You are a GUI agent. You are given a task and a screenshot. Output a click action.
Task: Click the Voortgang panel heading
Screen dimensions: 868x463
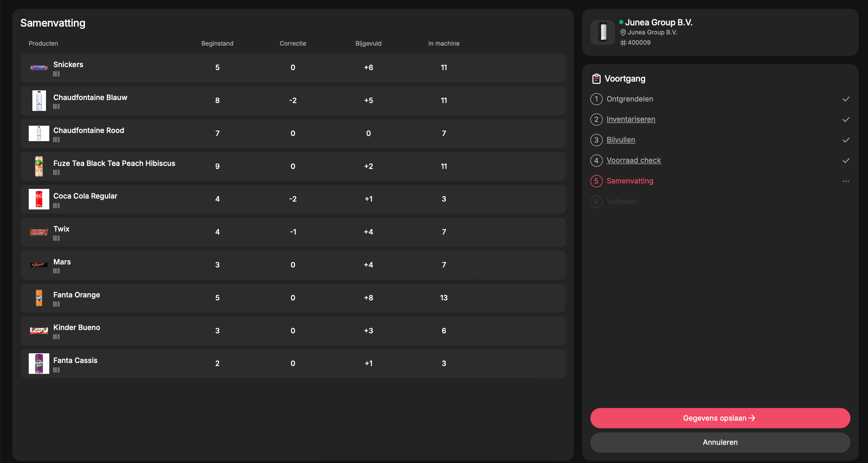[x=625, y=79]
